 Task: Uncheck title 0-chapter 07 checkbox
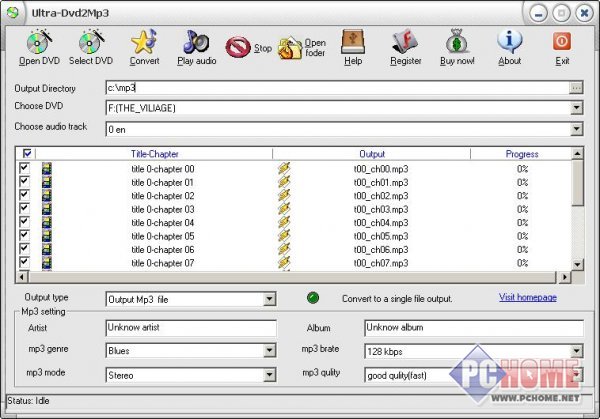[24, 261]
